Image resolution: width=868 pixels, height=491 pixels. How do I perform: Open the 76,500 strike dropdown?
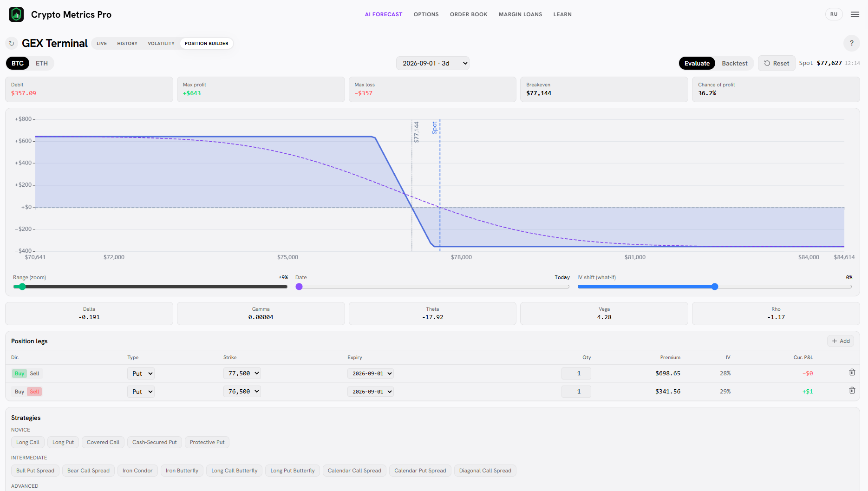(242, 391)
